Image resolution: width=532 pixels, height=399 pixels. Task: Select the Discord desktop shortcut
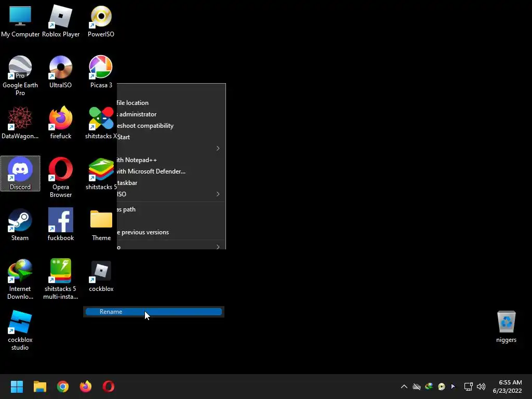point(20,174)
